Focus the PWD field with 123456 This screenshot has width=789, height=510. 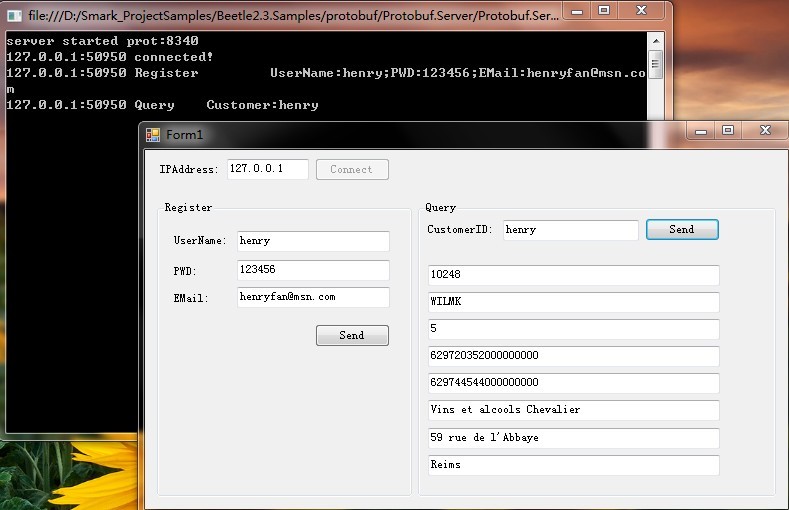point(313,270)
